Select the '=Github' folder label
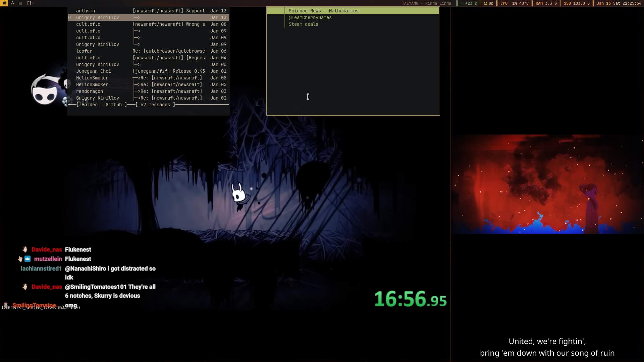This screenshot has width=644, height=362. coord(113,105)
